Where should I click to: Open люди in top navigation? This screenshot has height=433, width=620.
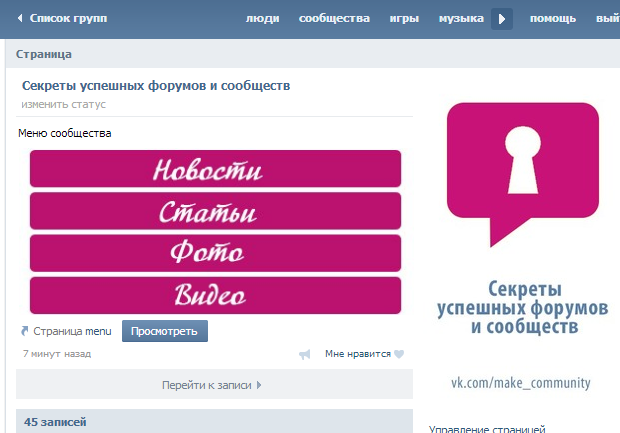pyautogui.click(x=263, y=19)
